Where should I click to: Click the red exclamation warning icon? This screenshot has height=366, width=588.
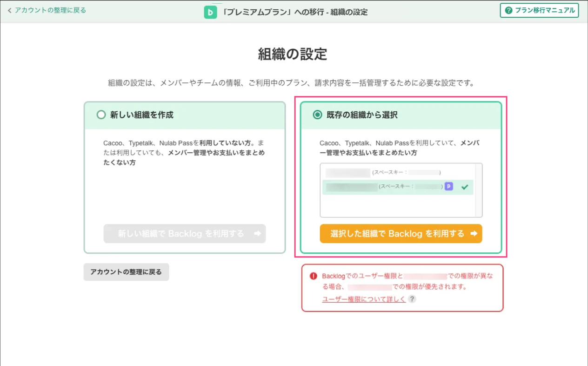(x=314, y=276)
